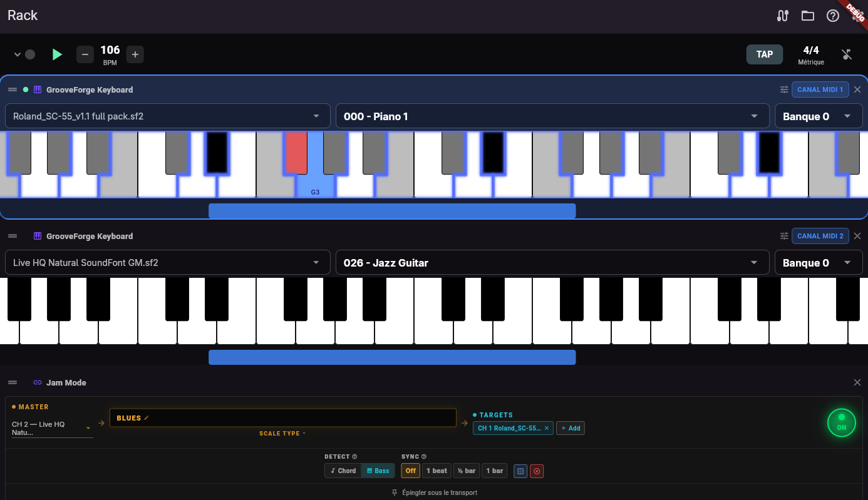Open the file browser folder icon

[x=807, y=15]
